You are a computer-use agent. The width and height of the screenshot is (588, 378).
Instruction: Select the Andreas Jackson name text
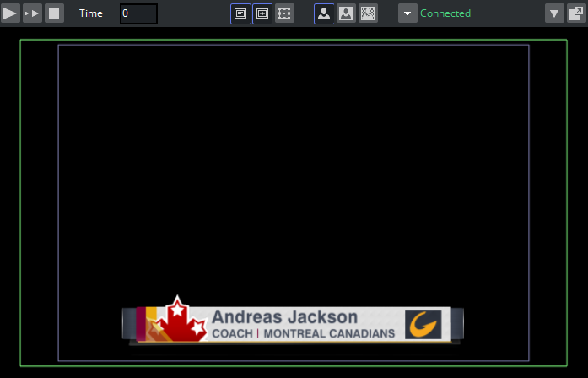tap(284, 317)
